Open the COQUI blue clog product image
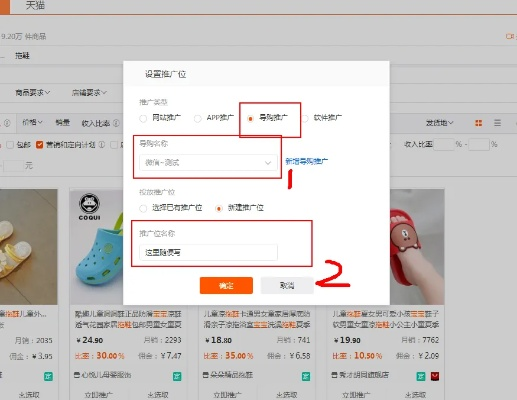Viewport: 517px width, 400px height. [x=97, y=247]
